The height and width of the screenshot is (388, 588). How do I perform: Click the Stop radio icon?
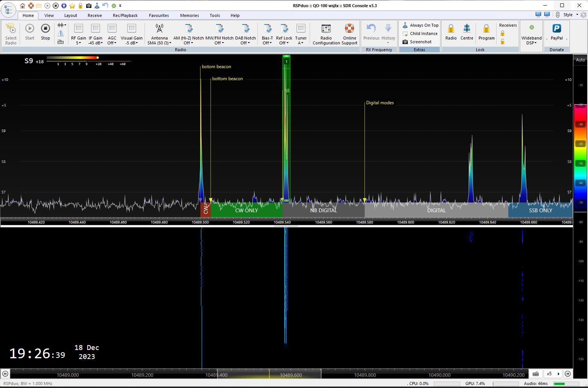point(45,29)
